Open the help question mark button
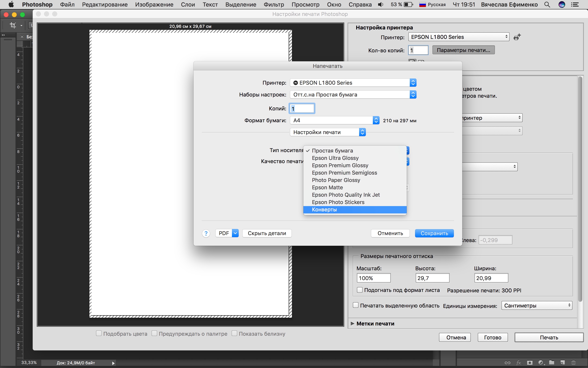Viewport: 588px width, 368px height. point(206,233)
